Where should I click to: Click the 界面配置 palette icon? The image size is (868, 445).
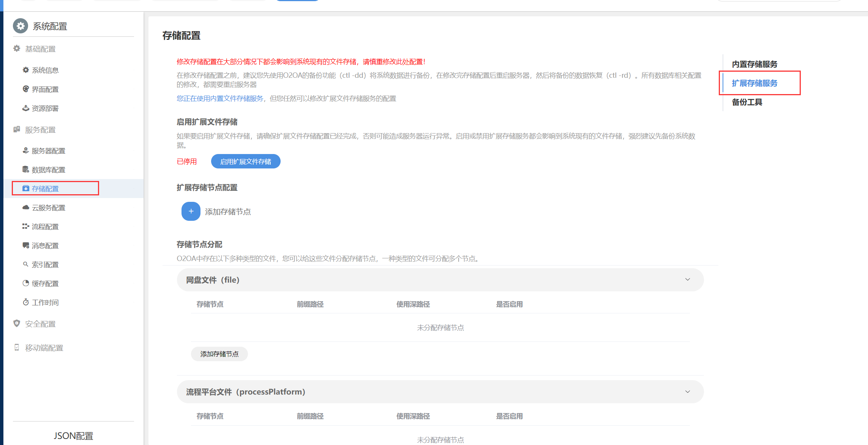point(25,89)
